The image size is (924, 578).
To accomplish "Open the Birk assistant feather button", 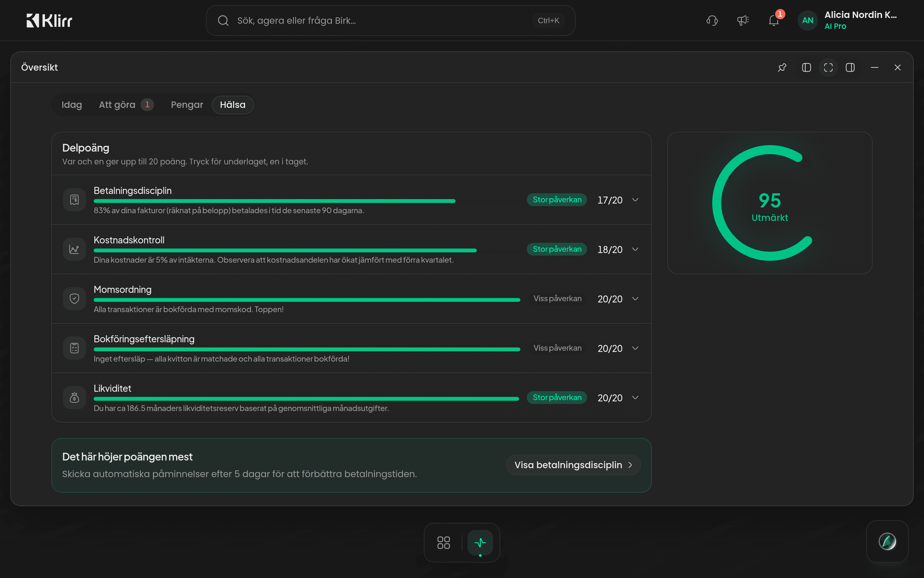I will point(887,541).
